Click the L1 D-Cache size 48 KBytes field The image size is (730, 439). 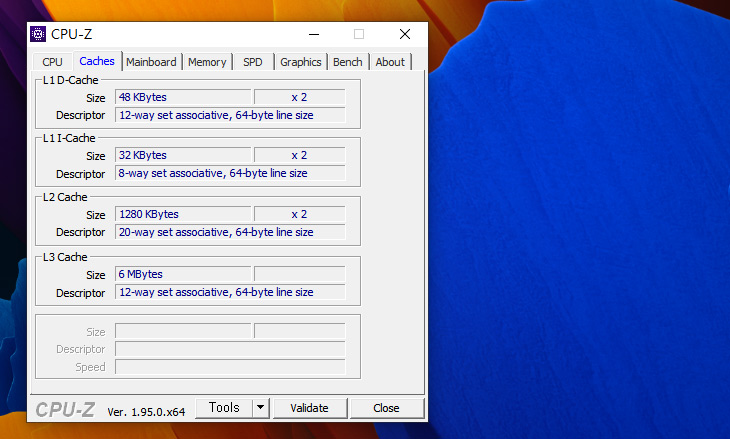tap(183, 97)
